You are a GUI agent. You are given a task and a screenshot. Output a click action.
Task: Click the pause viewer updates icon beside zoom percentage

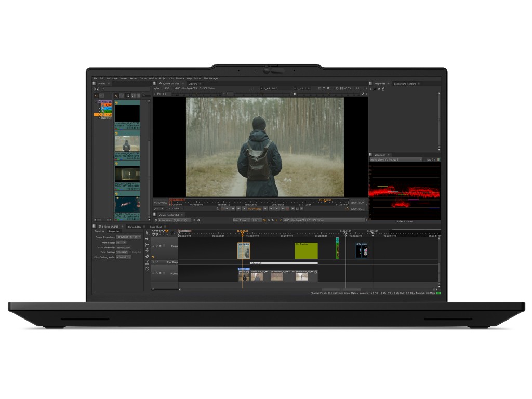pos(341,88)
